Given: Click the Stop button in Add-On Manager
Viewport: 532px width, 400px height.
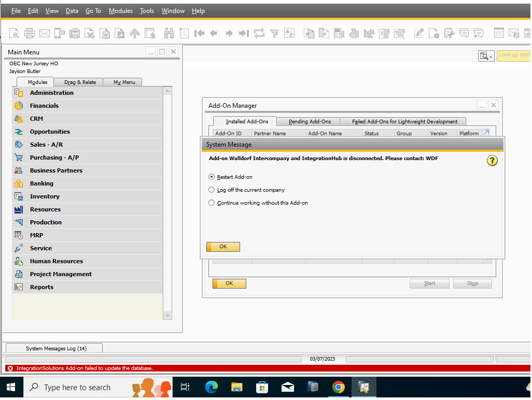Looking at the screenshot, I should click(472, 283).
